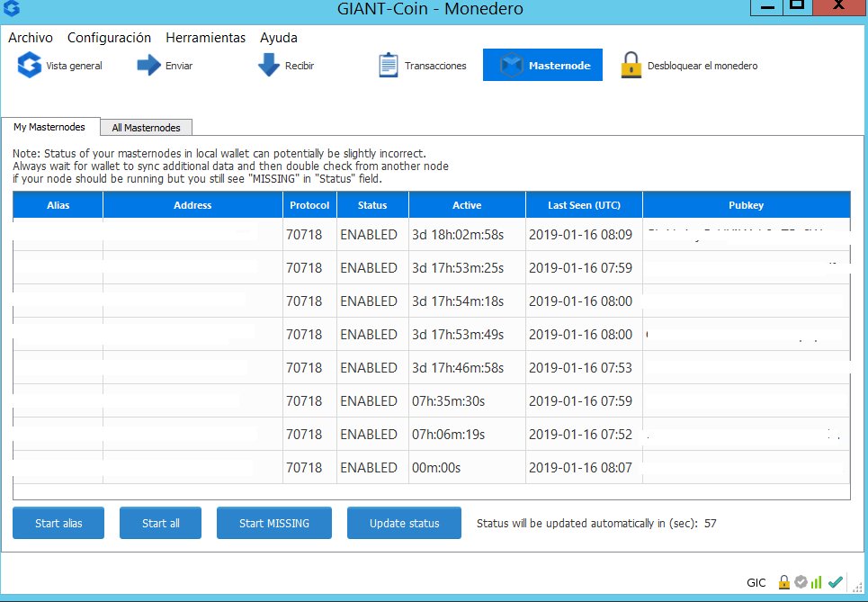Screen dimensions: 868x602
Task: Open the Configuración menu
Action: click(109, 38)
